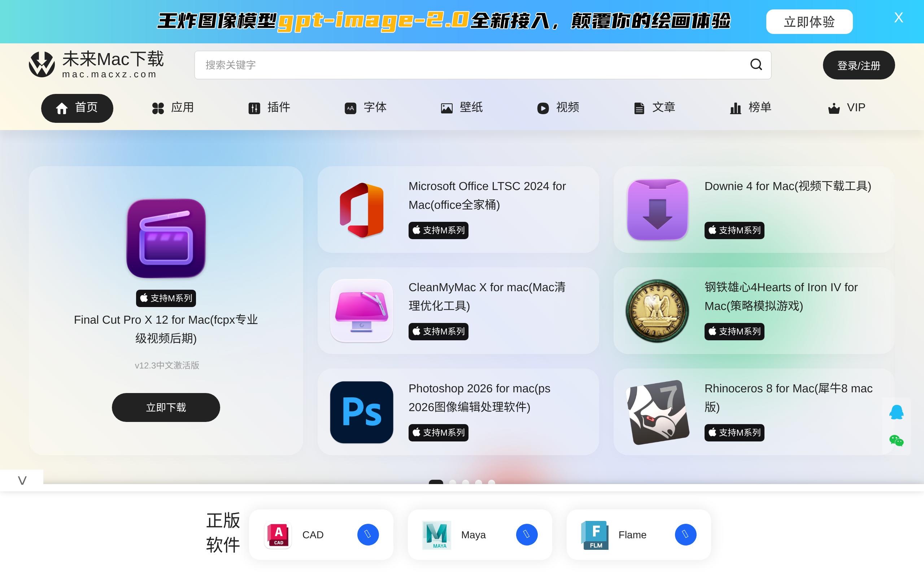Image resolution: width=924 pixels, height=578 pixels.
Task: Click the CAD label text
Action: pyautogui.click(x=313, y=535)
